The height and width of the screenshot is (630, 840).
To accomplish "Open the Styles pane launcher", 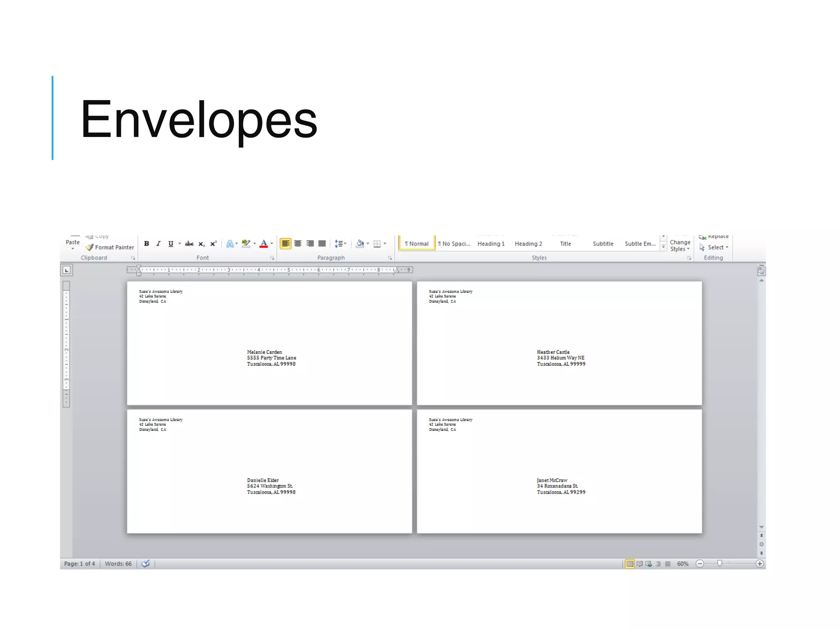I will (689, 258).
